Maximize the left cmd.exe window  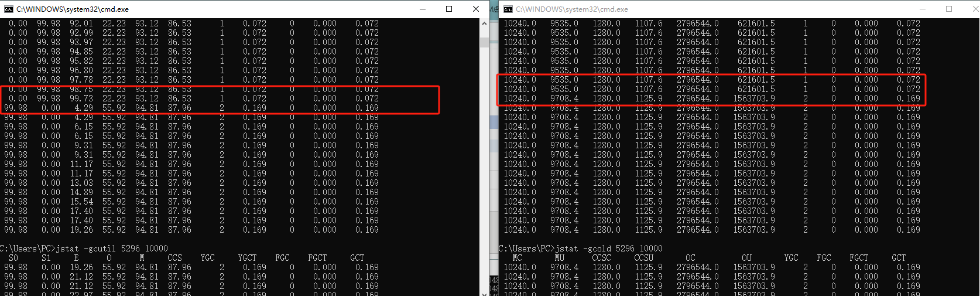pos(449,9)
